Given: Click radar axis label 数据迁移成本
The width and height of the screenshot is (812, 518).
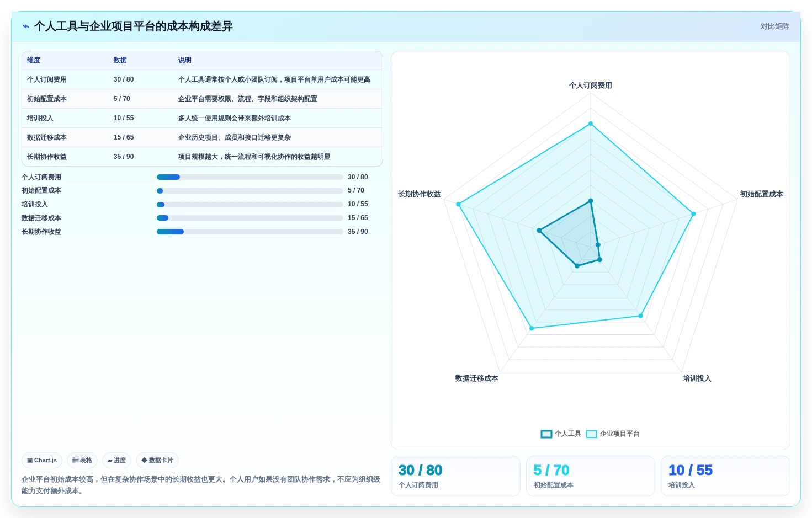Looking at the screenshot, I should click(477, 378).
